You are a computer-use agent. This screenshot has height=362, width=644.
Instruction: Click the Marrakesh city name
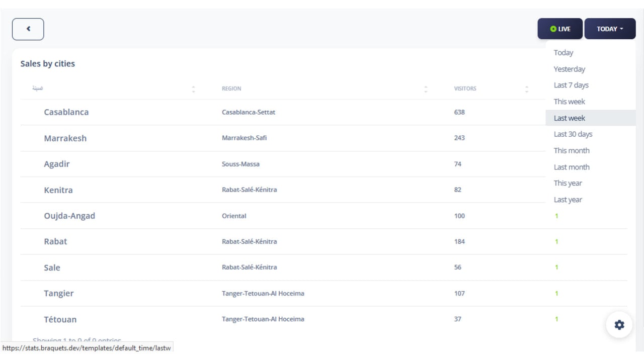65,138
